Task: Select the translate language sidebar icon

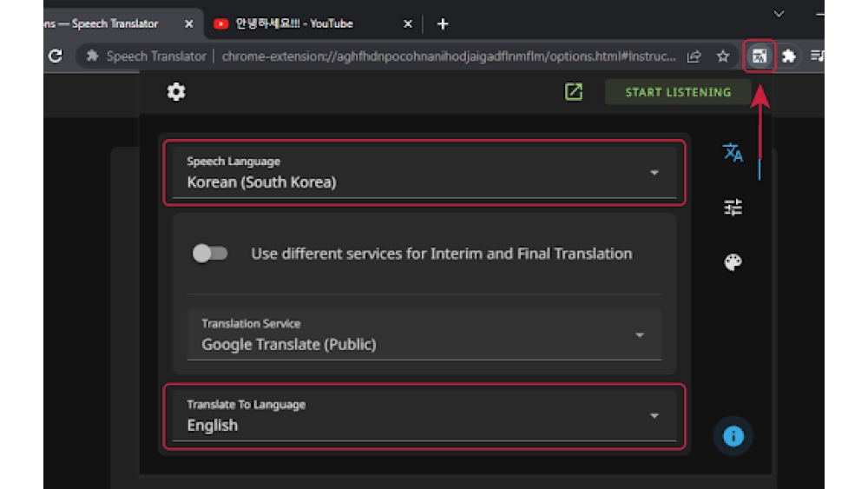Action: point(733,152)
